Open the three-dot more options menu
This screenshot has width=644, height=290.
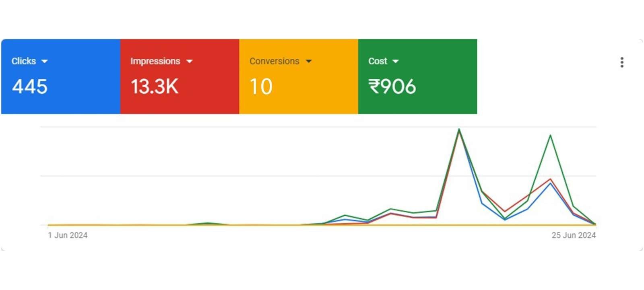pos(622,62)
